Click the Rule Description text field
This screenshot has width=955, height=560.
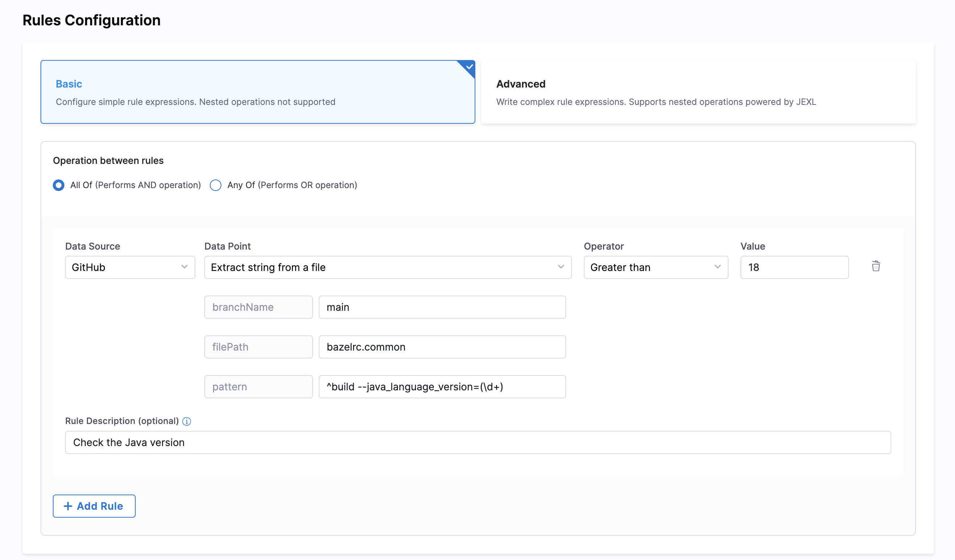tap(477, 442)
